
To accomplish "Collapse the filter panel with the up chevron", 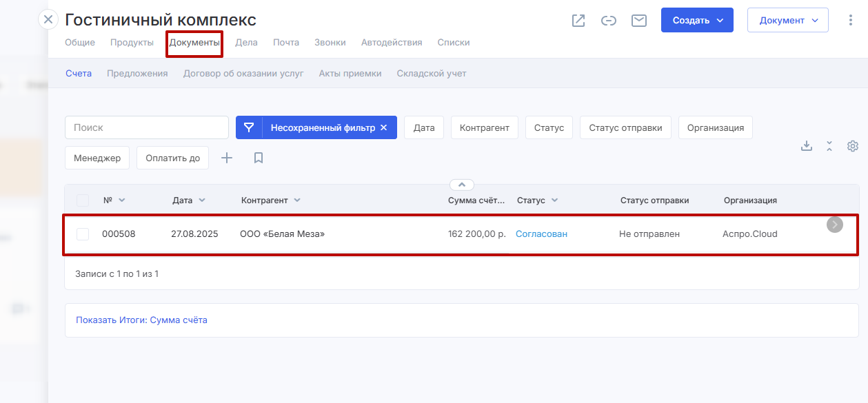I will 462,185.
